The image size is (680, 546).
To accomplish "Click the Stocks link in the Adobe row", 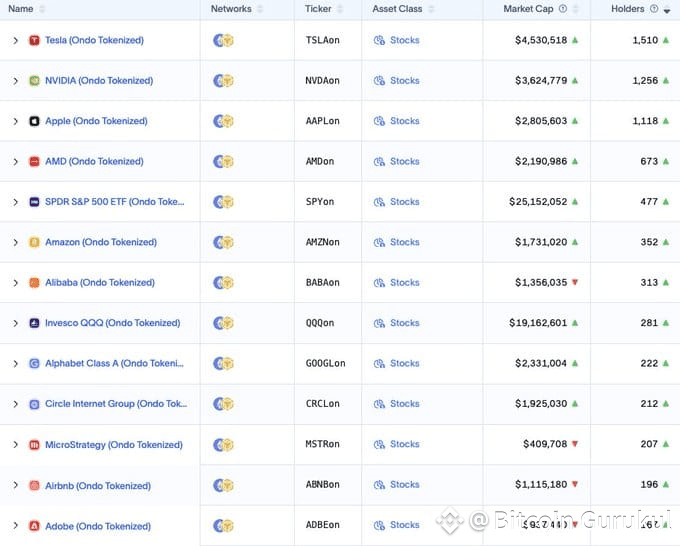I will coord(404,525).
